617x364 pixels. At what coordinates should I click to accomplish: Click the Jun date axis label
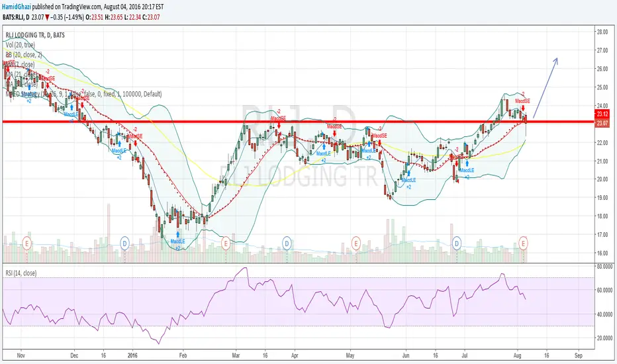coord(406,355)
